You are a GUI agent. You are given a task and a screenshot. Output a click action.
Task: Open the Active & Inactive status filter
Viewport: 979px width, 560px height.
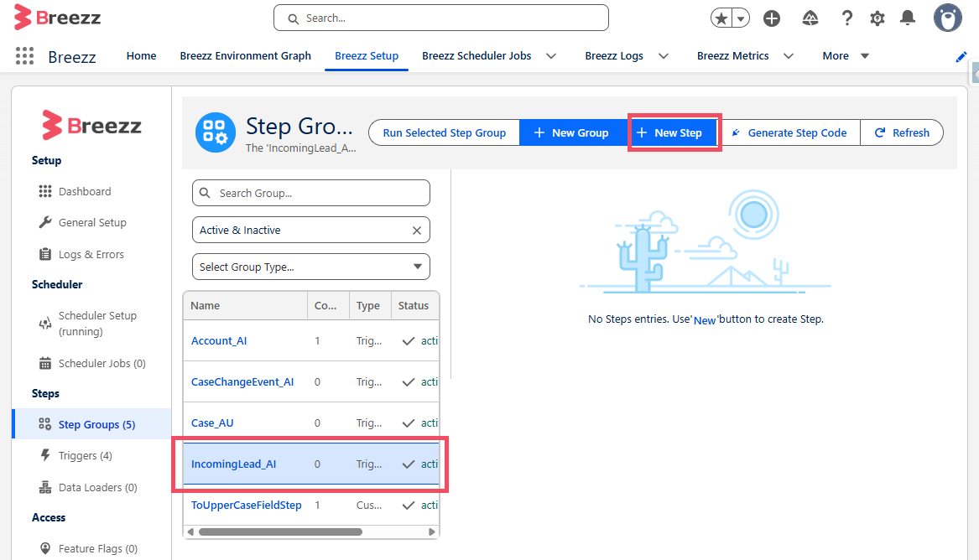[311, 230]
